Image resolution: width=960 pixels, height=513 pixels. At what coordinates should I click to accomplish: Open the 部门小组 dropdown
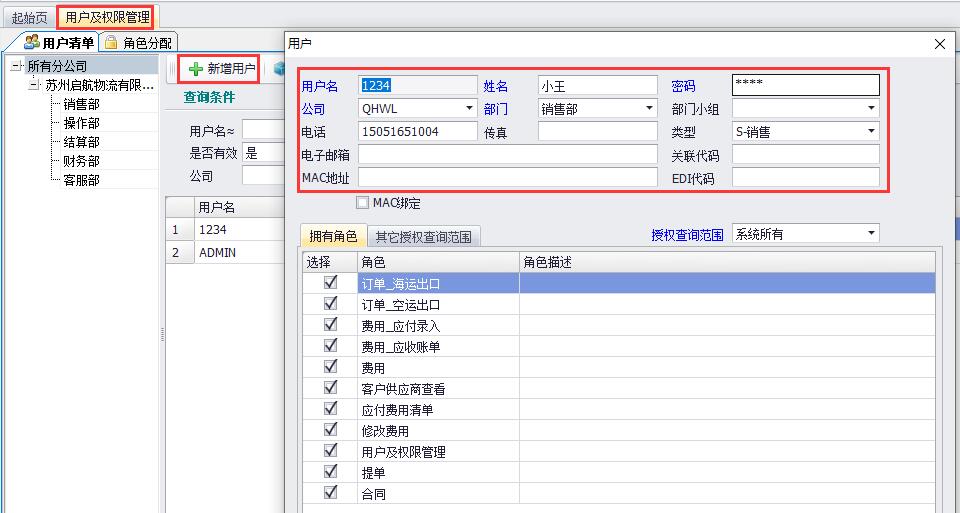tap(871, 108)
